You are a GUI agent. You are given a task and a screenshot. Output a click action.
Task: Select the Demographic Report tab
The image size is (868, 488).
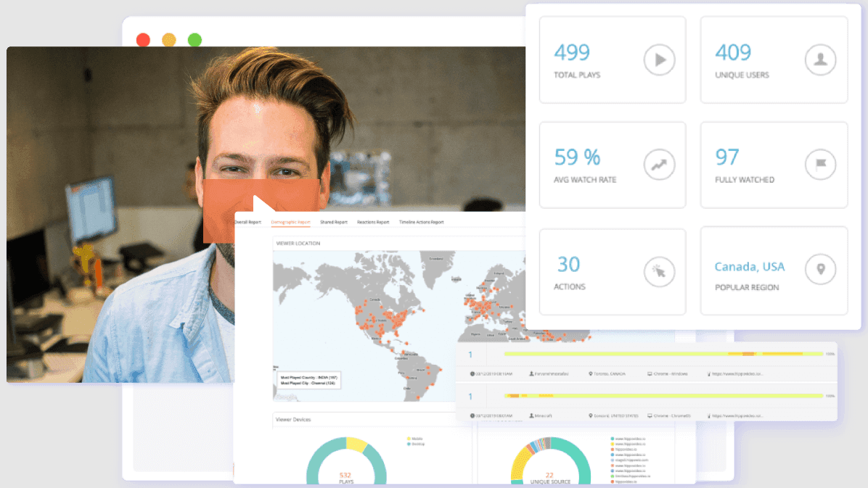tap(290, 222)
